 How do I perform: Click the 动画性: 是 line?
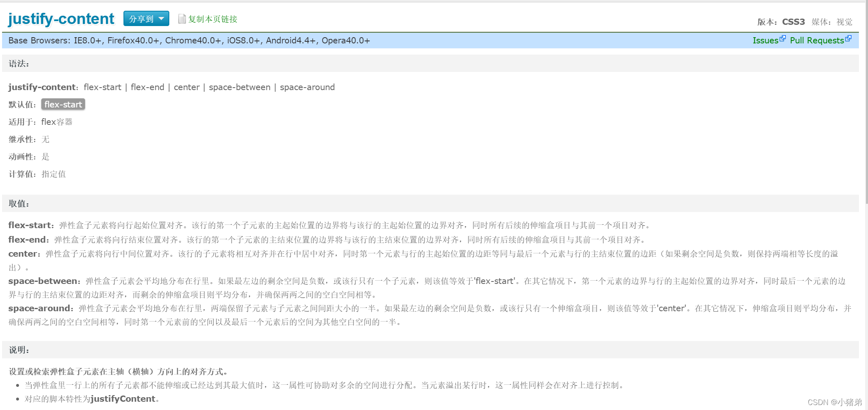29,157
